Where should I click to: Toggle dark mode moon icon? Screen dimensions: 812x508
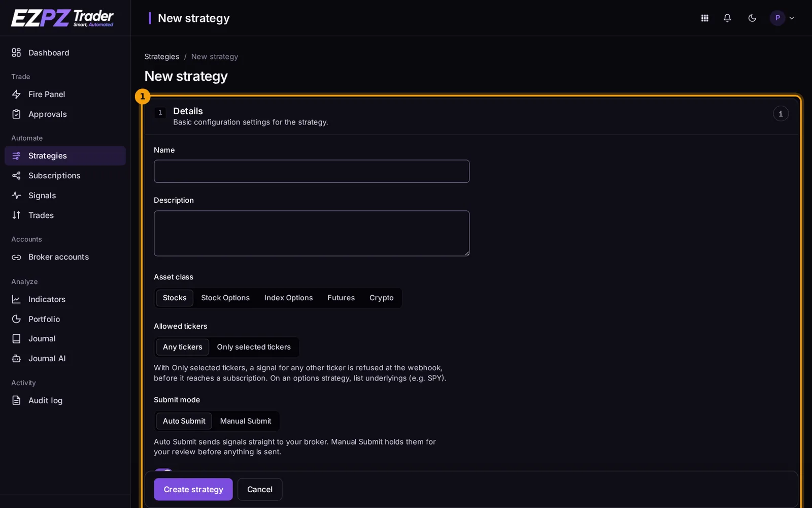pos(752,18)
